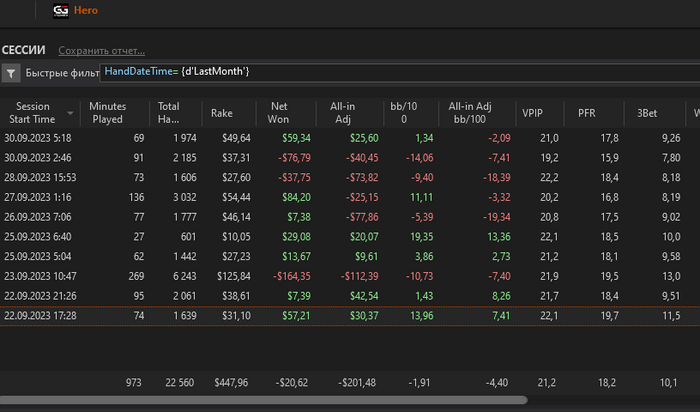This screenshot has height=412, width=700.
Task: Select the highlighted 22.09.2023 17:28 session
Action: click(43, 316)
